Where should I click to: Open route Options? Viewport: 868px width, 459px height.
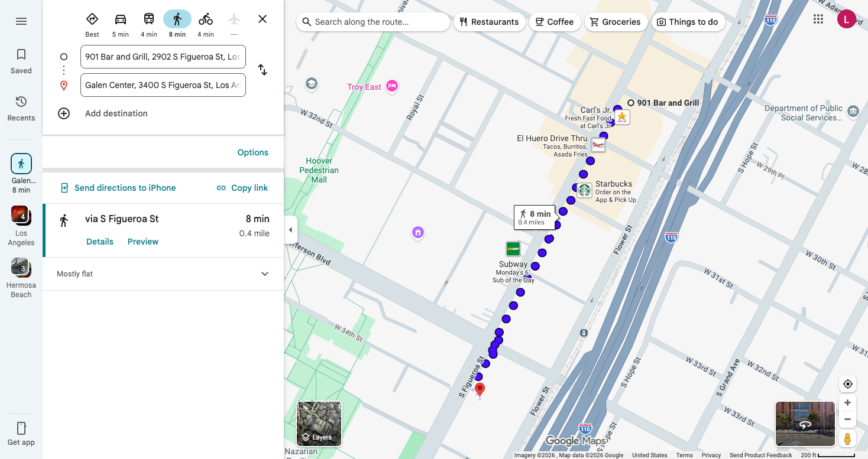click(252, 152)
